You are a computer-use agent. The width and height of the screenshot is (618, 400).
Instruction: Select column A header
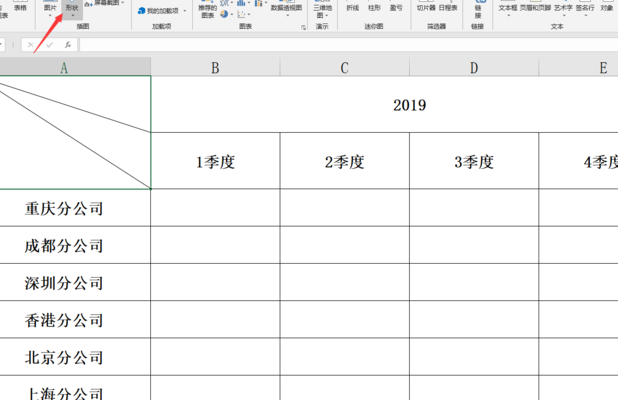[x=75, y=67]
